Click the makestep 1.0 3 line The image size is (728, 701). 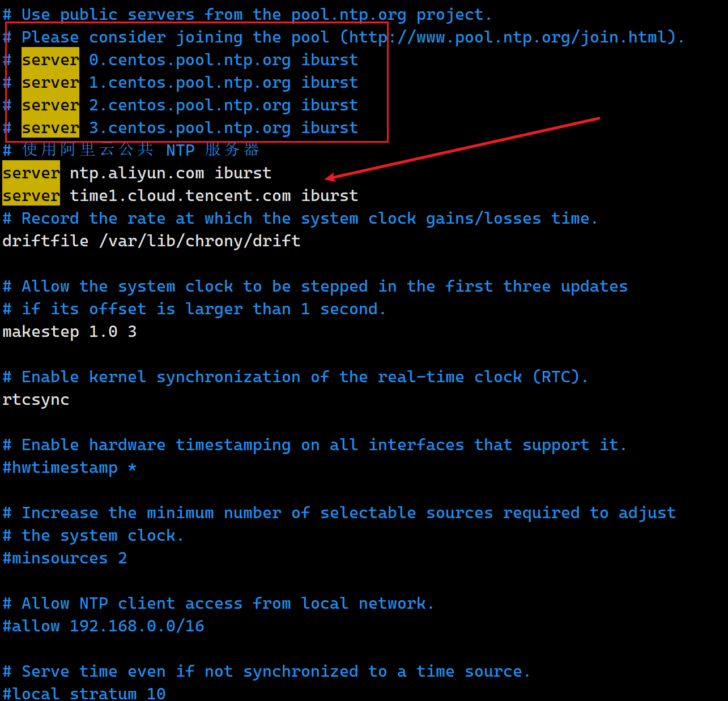click(69, 332)
